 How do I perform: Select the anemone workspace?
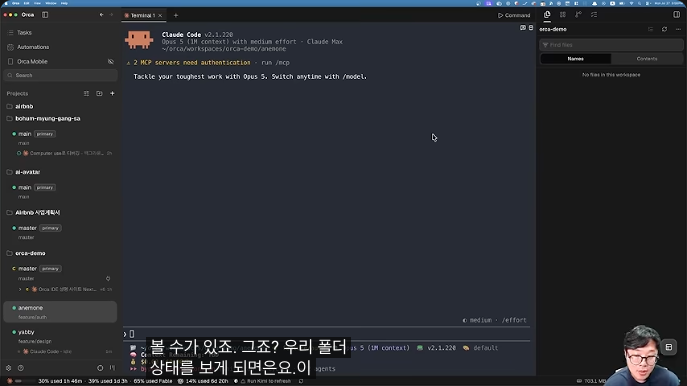point(60,312)
